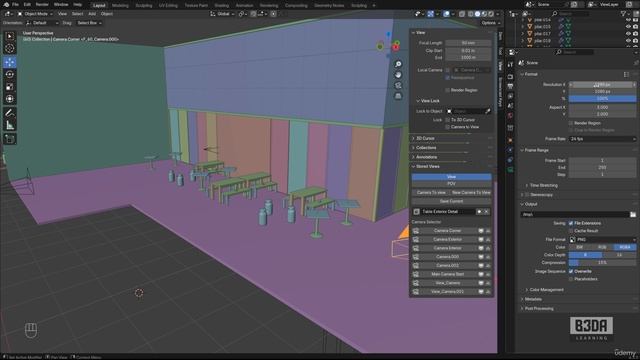The image size is (640, 360).
Task: Select the Measure tool
Action: (10, 125)
